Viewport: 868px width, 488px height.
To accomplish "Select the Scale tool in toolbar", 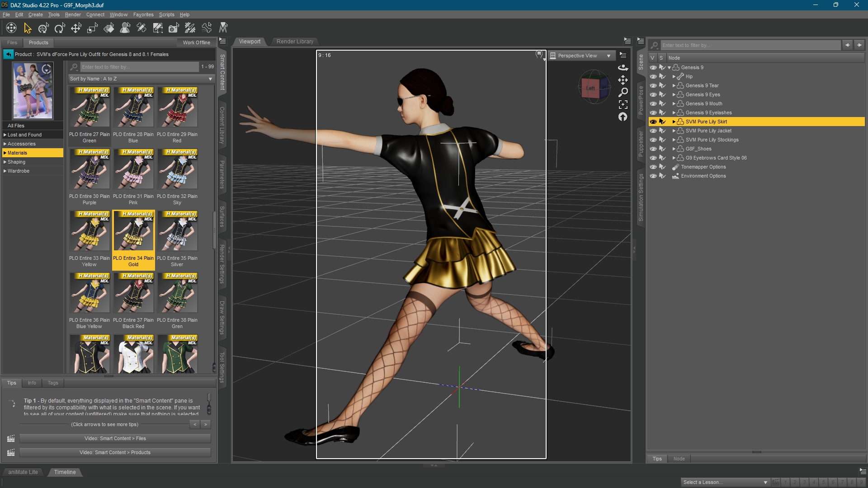I will click(x=92, y=28).
